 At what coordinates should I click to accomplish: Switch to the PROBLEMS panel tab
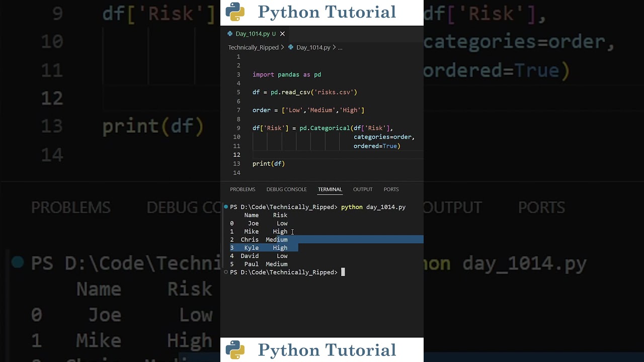point(243,189)
